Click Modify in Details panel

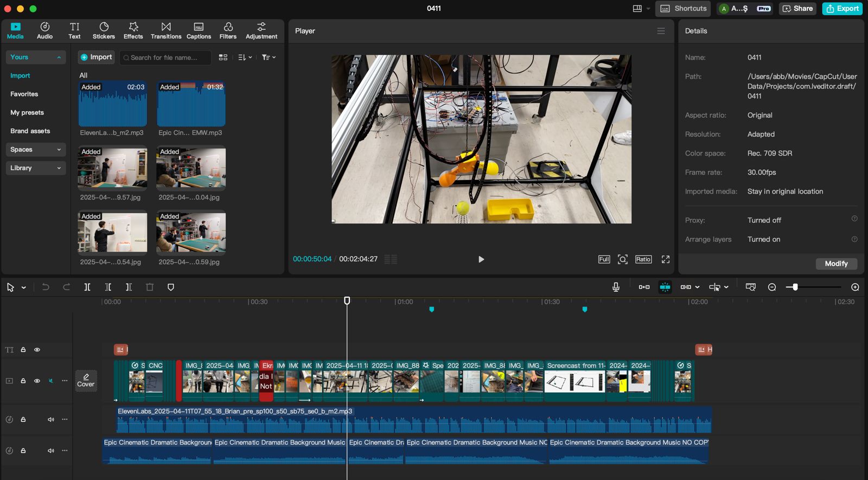tap(836, 264)
